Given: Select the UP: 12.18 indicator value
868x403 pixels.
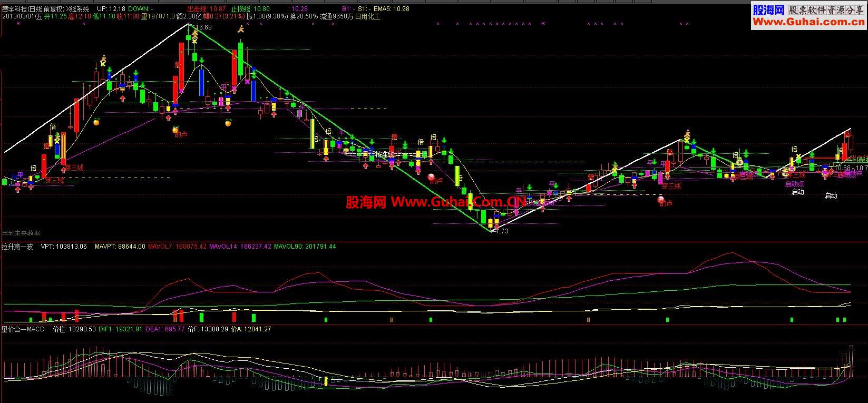Looking at the screenshot, I should tap(111, 9).
